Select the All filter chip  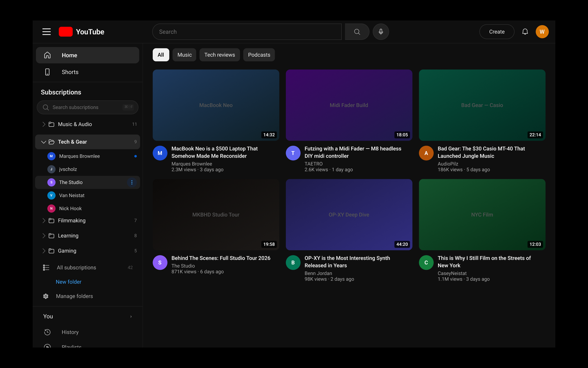[161, 55]
